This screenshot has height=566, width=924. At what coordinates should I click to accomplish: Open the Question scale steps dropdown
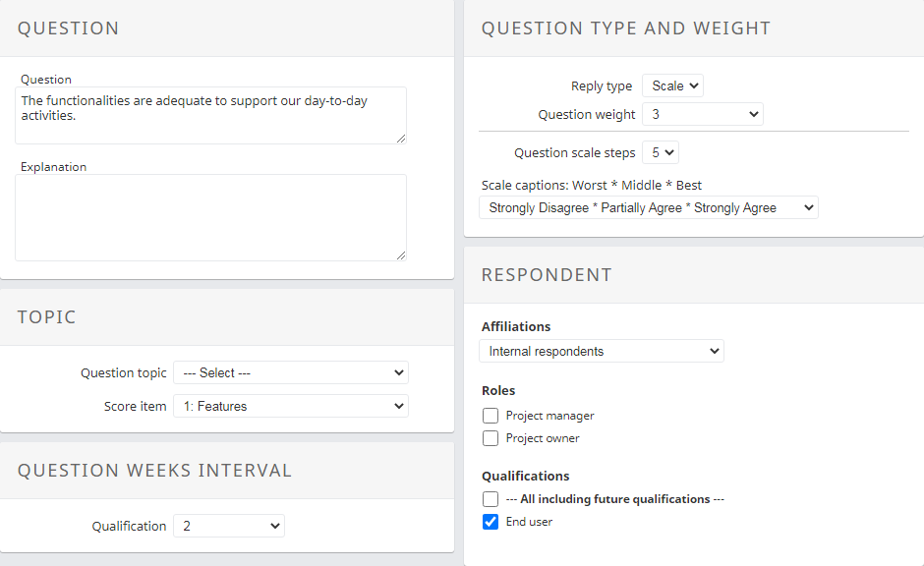click(x=660, y=152)
